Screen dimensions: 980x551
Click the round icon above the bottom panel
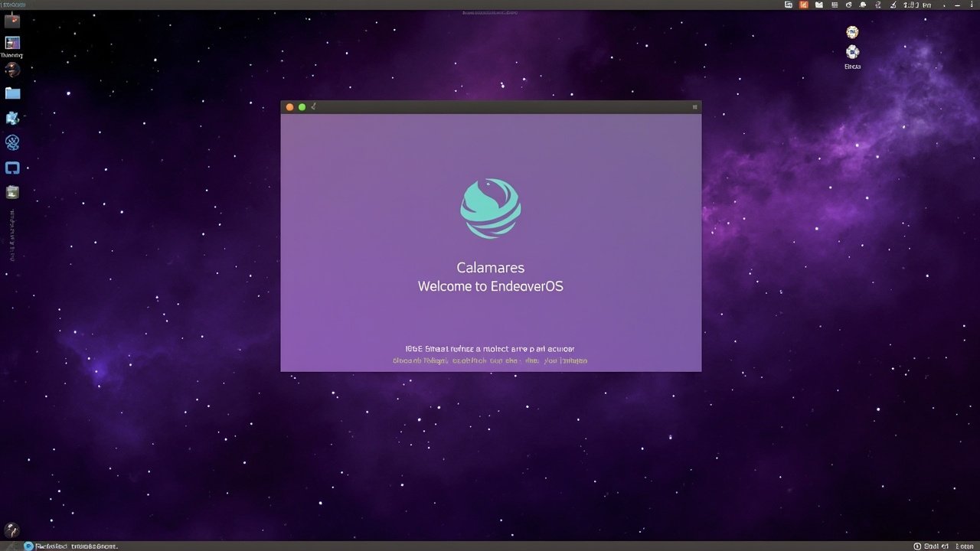point(11,530)
